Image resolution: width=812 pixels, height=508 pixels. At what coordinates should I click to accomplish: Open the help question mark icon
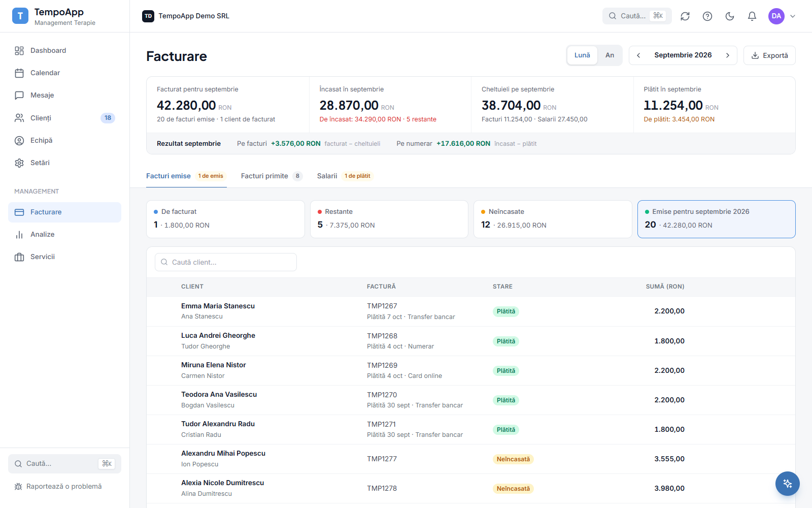[707, 16]
